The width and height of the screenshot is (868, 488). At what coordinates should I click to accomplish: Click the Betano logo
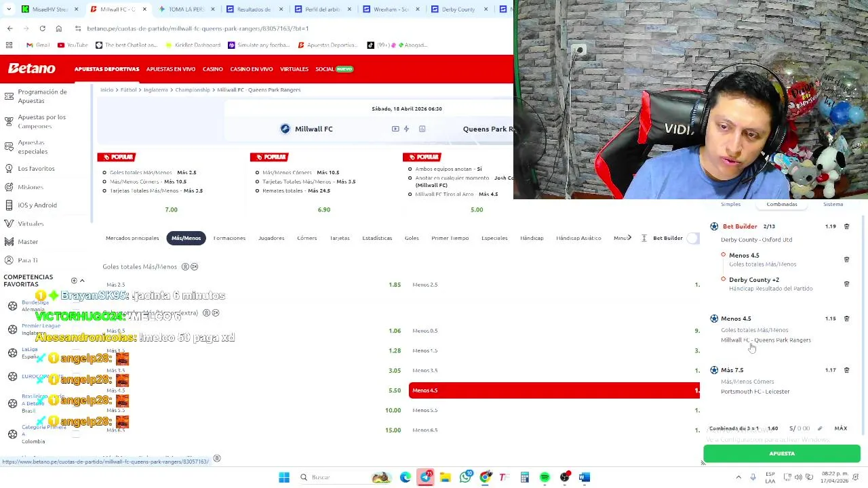[x=32, y=68]
